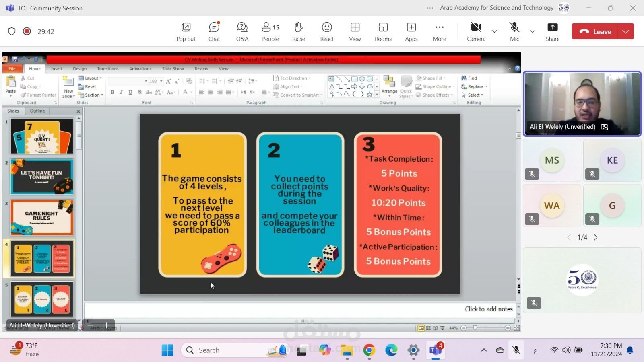Share your screen with Share button

(x=553, y=32)
